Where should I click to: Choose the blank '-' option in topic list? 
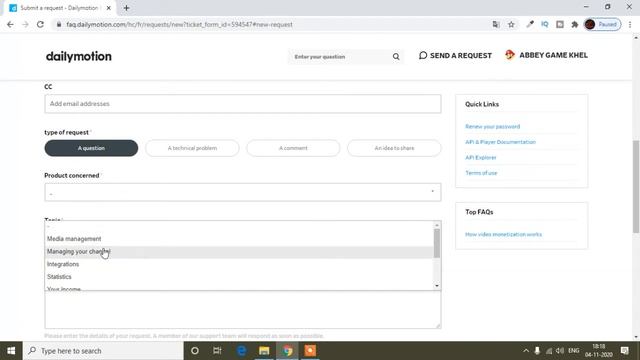point(239,227)
